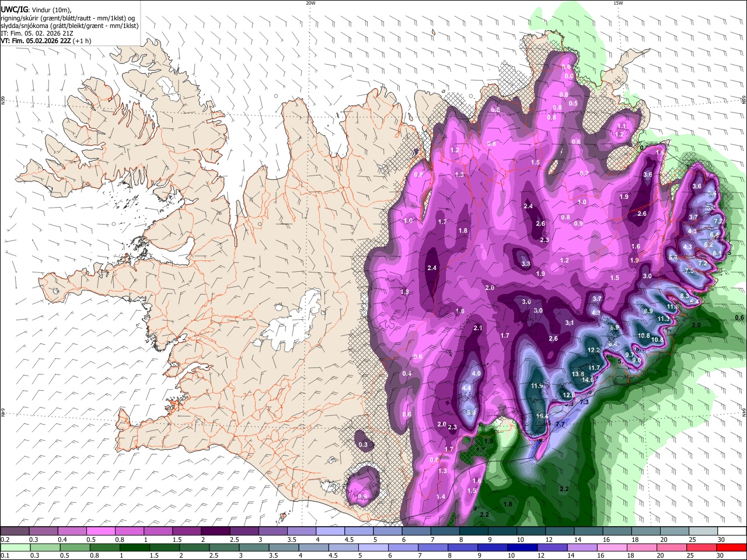
Task: Click the darkest purple 2 snow legend swatch
Action: (215, 531)
